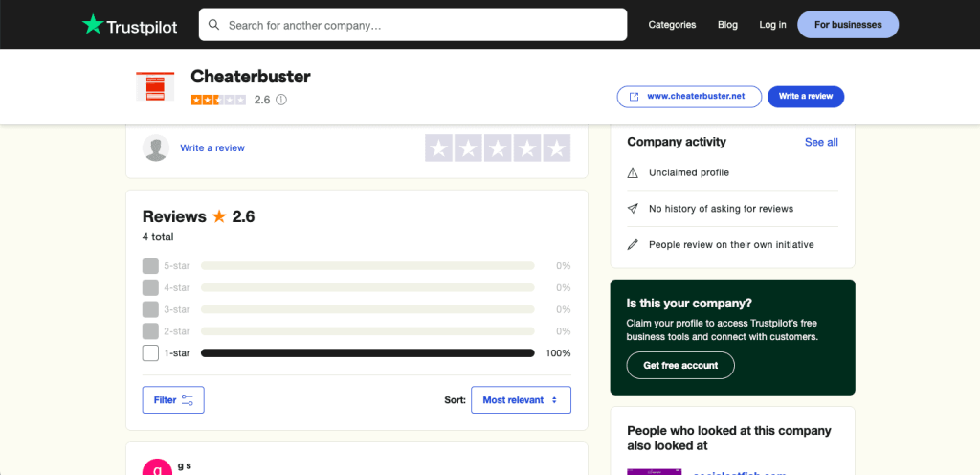Viewport: 980px width, 475px height.
Task: Open the Most relevant sort dropdown
Action: pyautogui.click(x=521, y=400)
